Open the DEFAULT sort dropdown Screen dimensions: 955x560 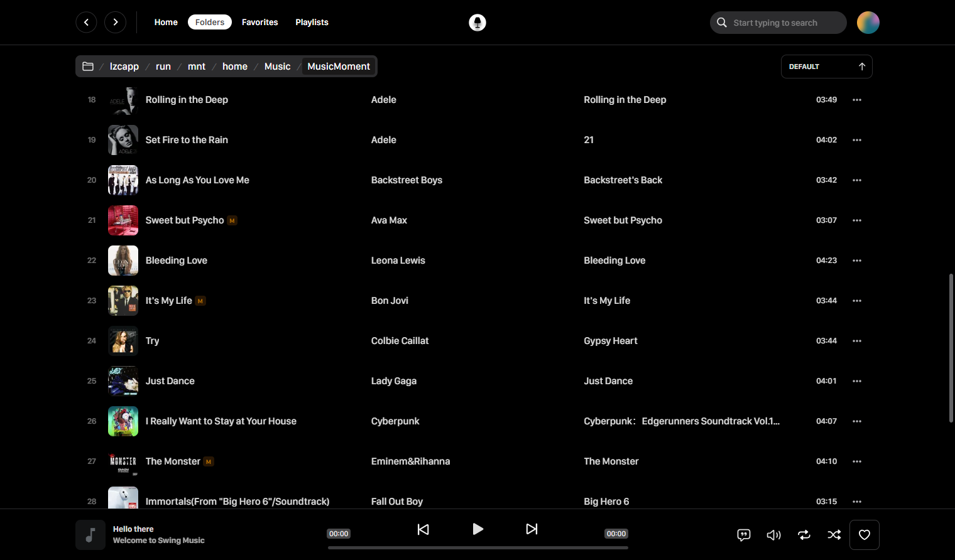click(827, 67)
